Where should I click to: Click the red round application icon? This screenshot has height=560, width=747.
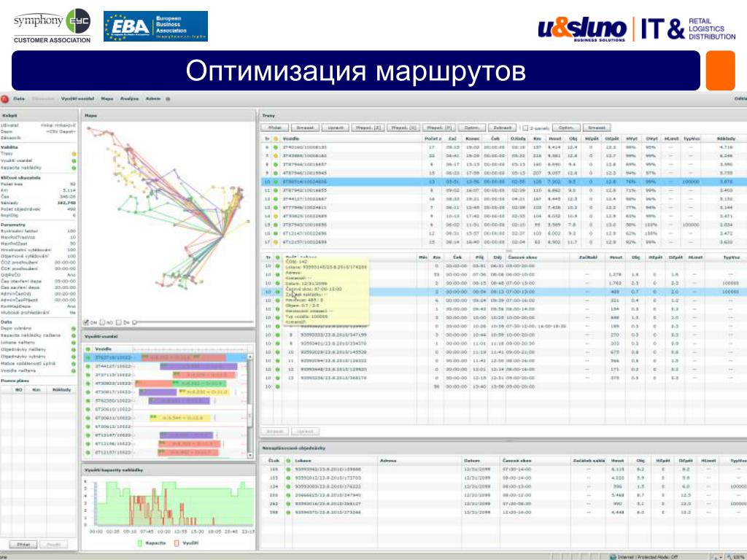(x=5, y=98)
